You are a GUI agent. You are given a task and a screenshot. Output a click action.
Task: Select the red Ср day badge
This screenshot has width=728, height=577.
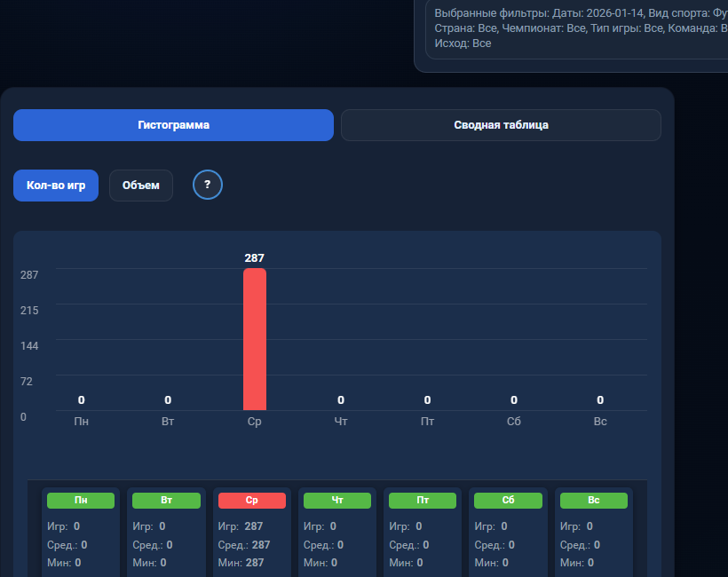point(251,501)
